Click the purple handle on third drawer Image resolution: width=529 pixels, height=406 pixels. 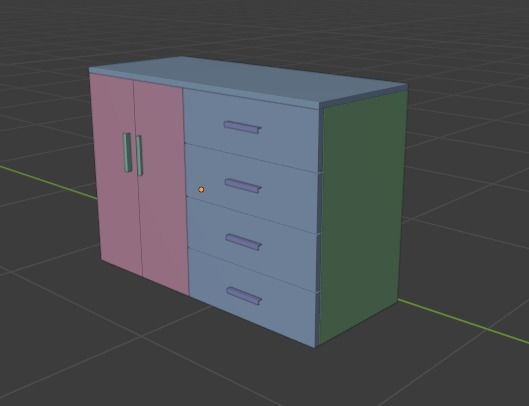[244, 242]
